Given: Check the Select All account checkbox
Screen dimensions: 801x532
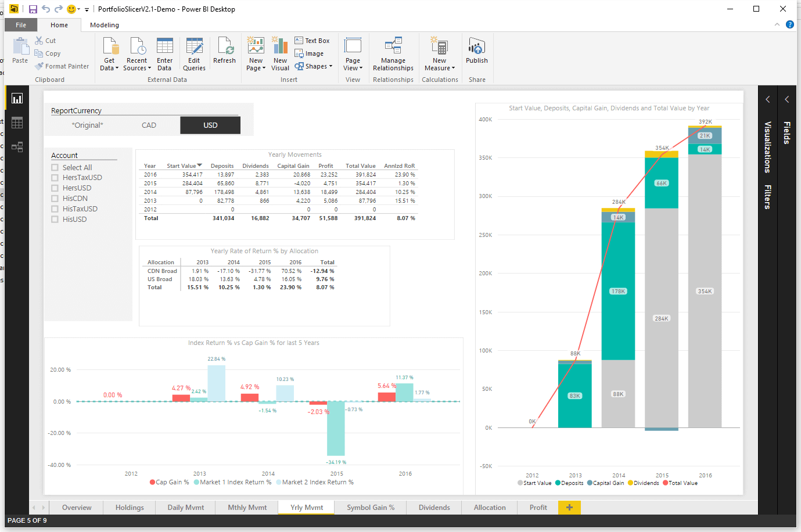Looking at the screenshot, I should 55,167.
